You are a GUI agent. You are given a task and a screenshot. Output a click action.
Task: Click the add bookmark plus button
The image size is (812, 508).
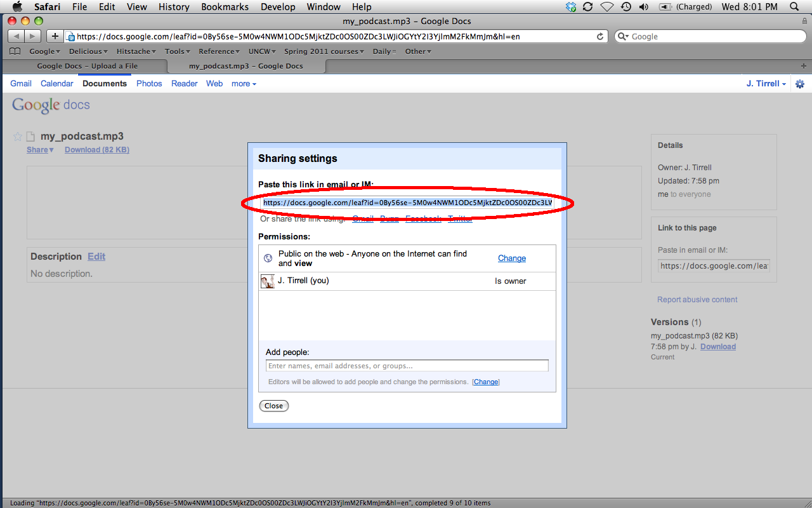pos(55,36)
